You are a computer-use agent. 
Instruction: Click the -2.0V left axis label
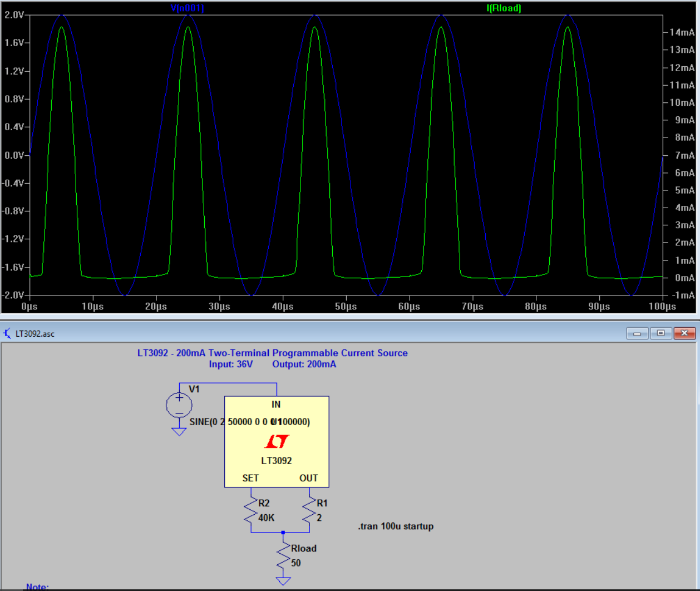coord(13,295)
